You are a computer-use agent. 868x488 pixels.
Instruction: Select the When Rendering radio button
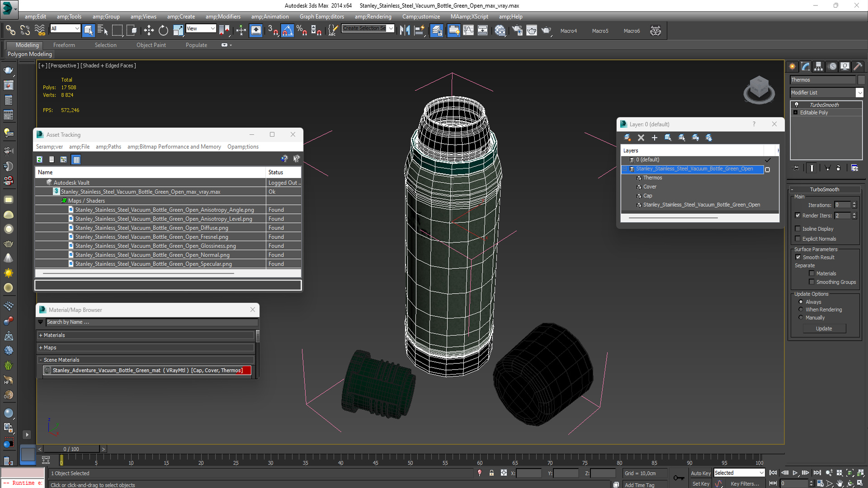[801, 310]
